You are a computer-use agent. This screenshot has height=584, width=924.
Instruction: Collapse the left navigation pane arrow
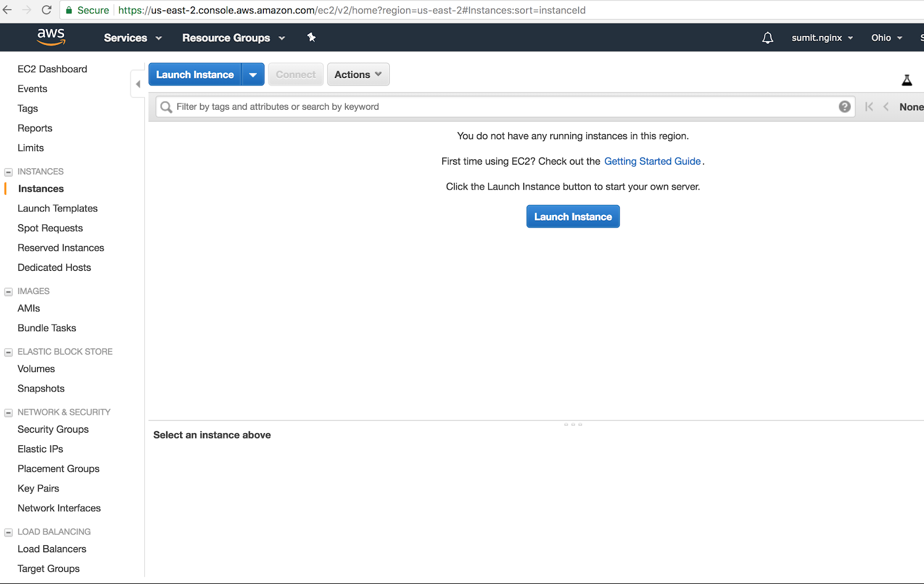pos(138,84)
